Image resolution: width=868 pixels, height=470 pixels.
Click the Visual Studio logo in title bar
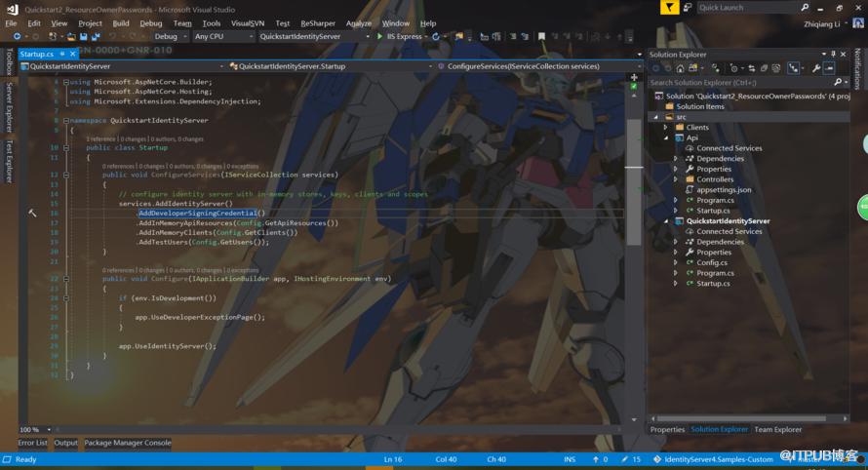(12, 10)
